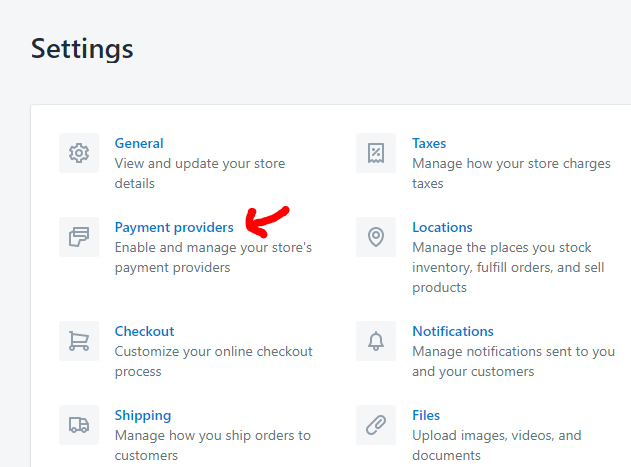Click "Manage how your store charges taxes" text
The width and height of the screenshot is (631, 467).
tap(511, 174)
